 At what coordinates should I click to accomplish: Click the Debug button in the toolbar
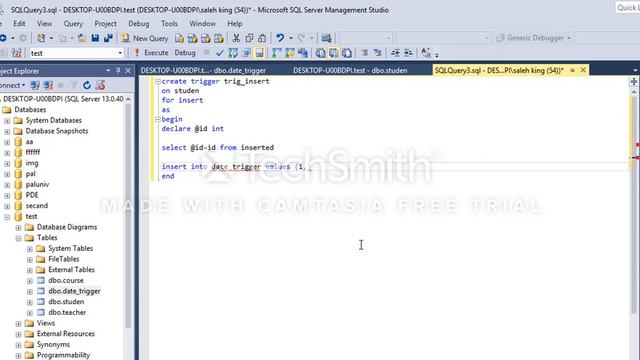coord(185,53)
